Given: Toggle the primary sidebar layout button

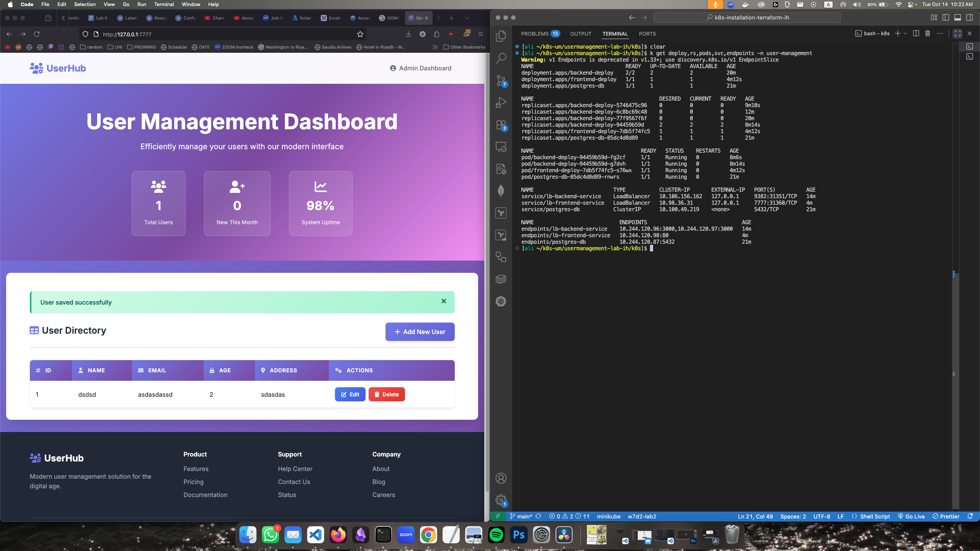Looking at the screenshot, I should point(946,18).
